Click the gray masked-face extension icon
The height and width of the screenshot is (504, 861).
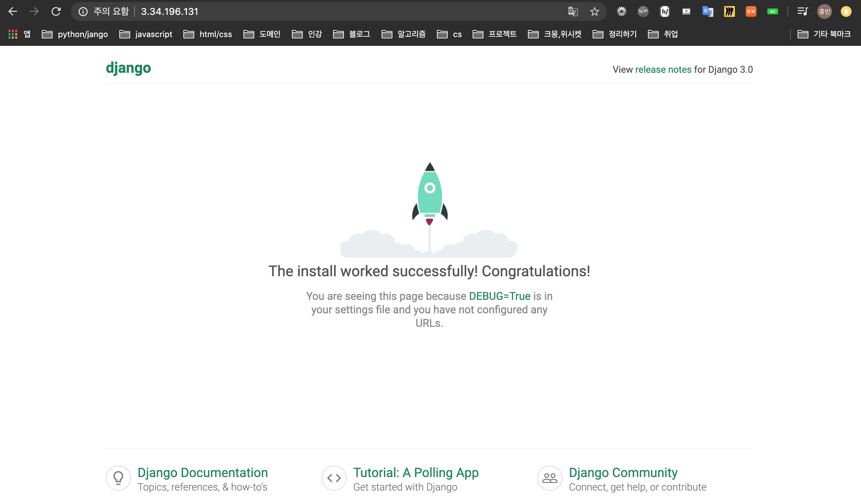[x=643, y=11]
